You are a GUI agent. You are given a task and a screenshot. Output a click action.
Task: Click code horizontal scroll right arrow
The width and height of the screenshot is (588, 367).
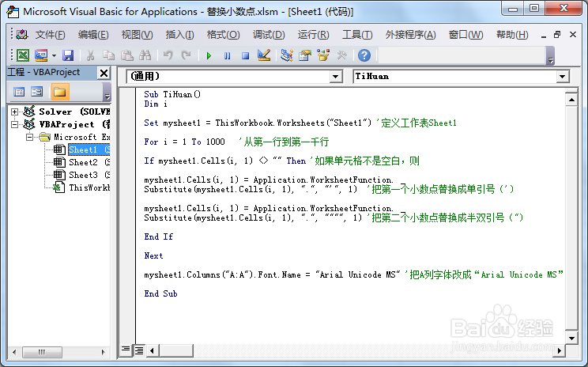coord(559,351)
